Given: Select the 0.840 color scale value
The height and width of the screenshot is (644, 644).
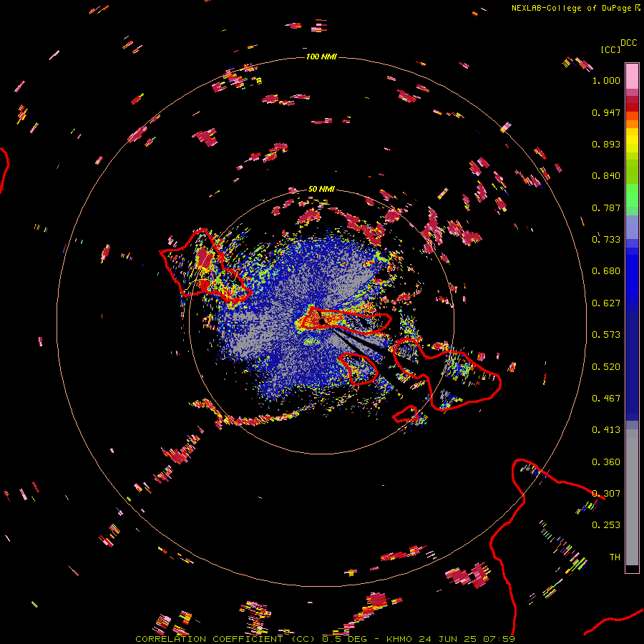Looking at the screenshot, I should pyautogui.click(x=606, y=176).
